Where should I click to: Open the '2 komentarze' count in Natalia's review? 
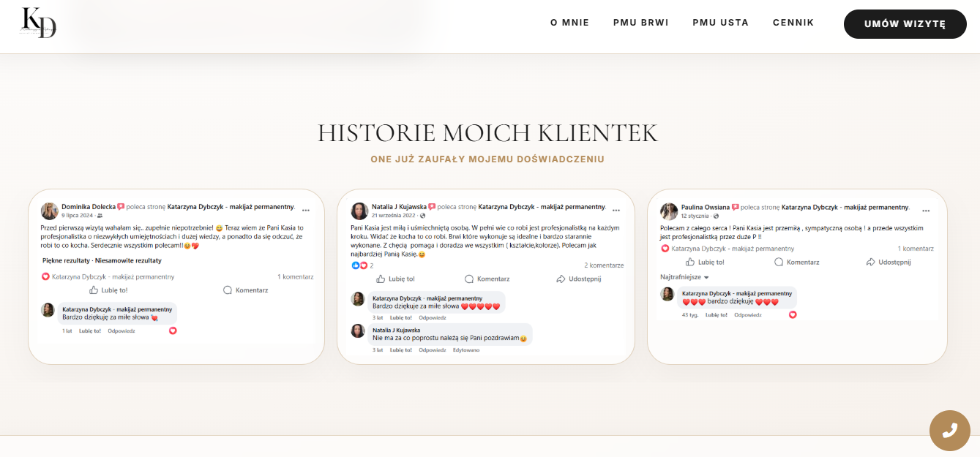pyautogui.click(x=604, y=265)
